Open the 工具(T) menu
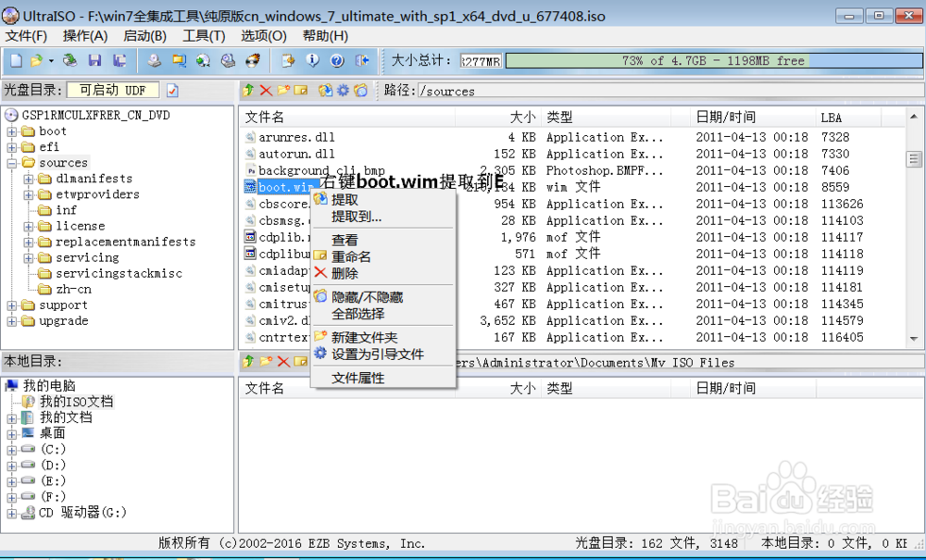926x560 pixels. click(204, 36)
